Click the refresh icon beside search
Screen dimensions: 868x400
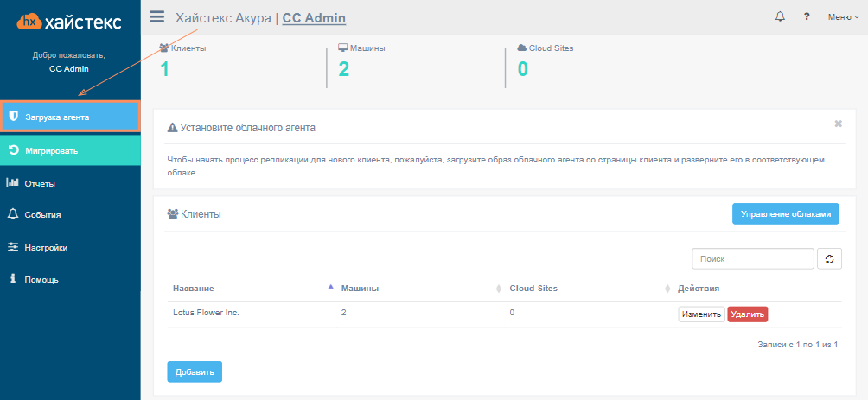tap(829, 258)
